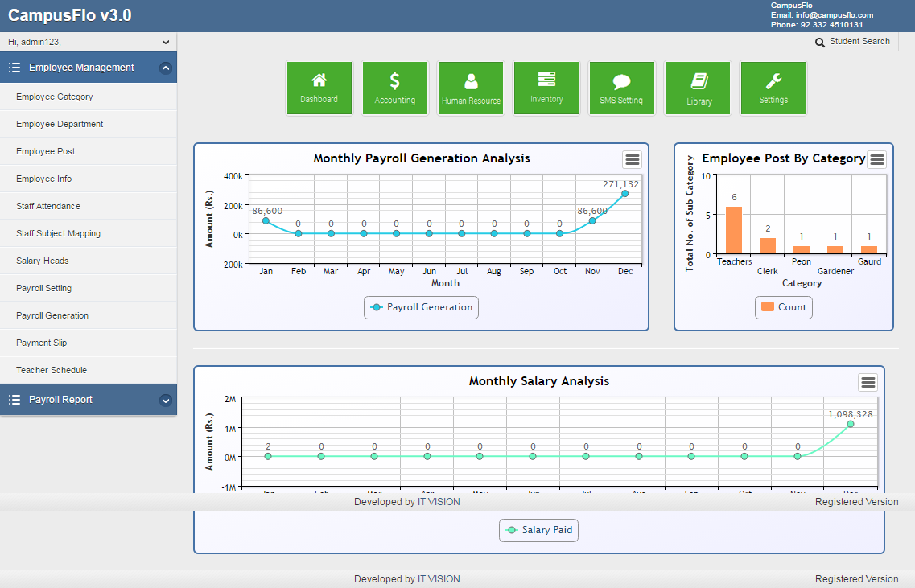Collapse the Employee Management section
Image resolution: width=915 pixels, height=588 pixels.
166,68
